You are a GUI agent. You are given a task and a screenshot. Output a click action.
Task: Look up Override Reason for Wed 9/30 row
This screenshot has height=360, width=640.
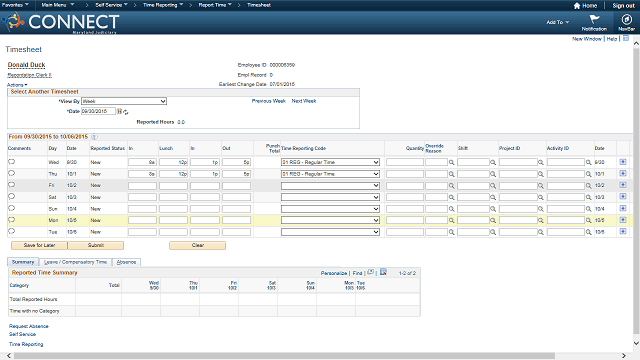pos(452,162)
